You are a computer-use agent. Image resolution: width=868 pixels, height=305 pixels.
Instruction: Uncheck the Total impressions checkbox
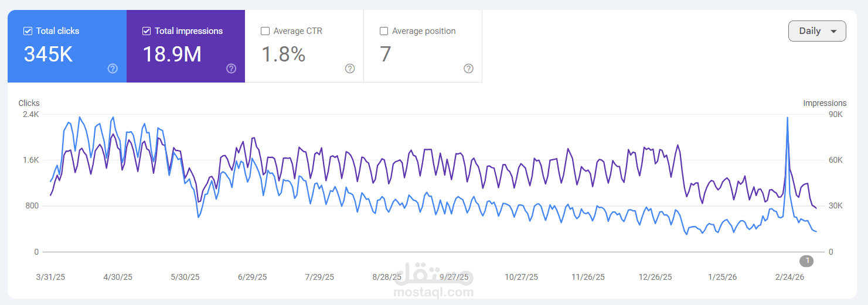point(147,31)
